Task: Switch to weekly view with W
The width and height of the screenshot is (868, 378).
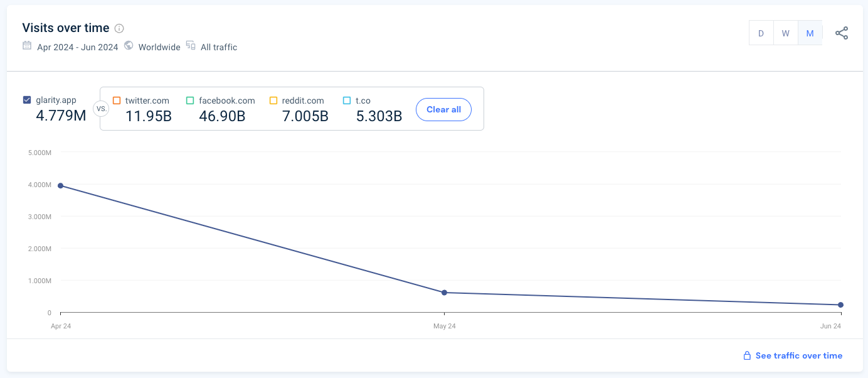Action: click(785, 33)
